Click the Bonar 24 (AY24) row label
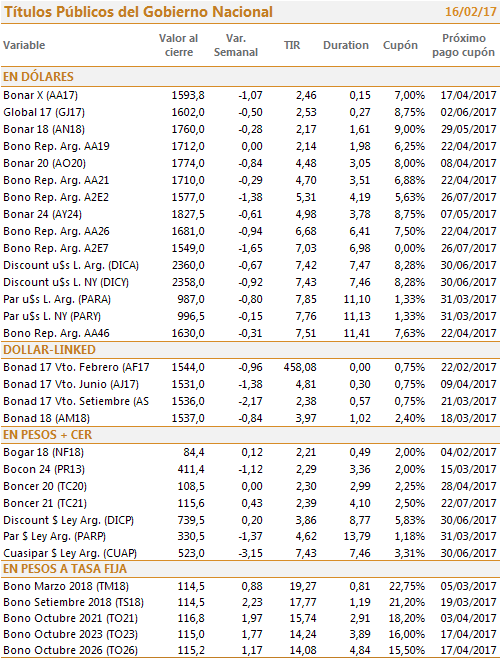This screenshot has height=658, width=500. (42, 214)
